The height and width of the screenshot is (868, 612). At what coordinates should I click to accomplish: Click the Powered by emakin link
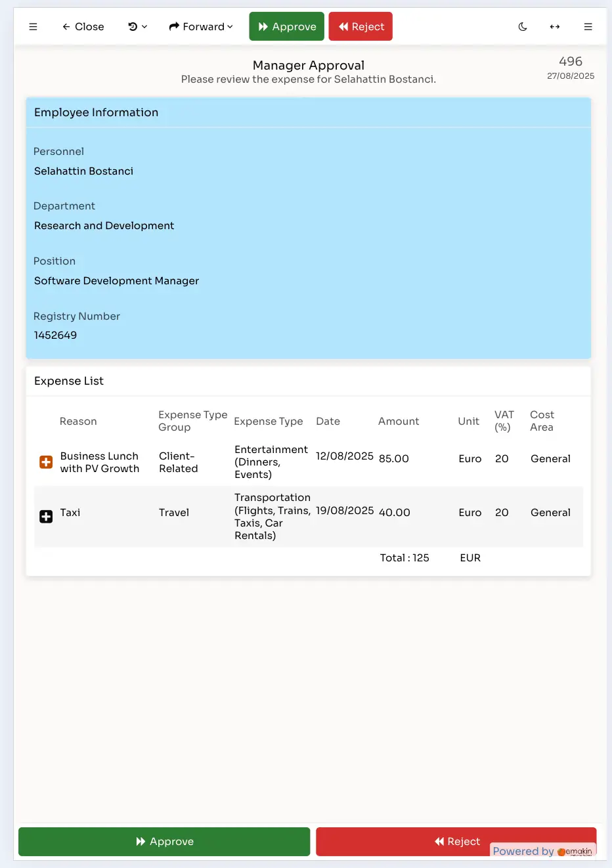[542, 851]
